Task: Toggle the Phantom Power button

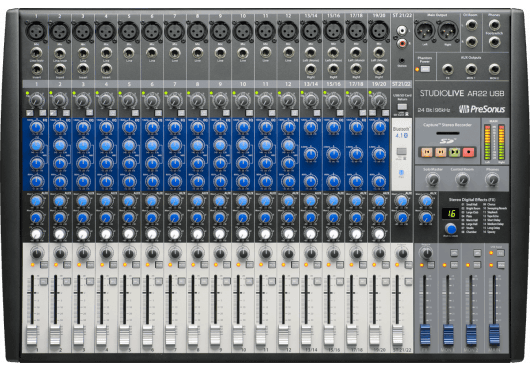Action: (x=425, y=69)
